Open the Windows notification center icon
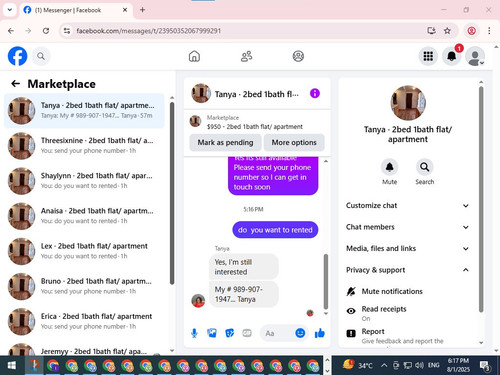This screenshot has width=500, height=375. (x=484, y=366)
